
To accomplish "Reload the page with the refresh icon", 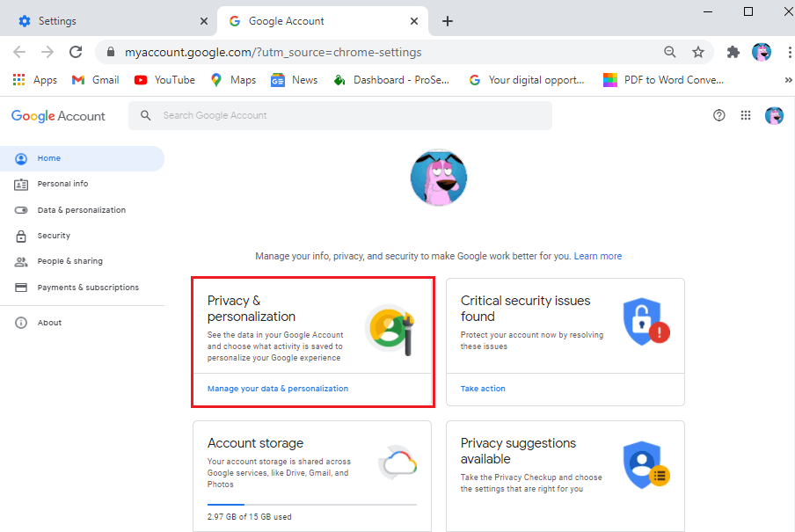I will (76, 52).
